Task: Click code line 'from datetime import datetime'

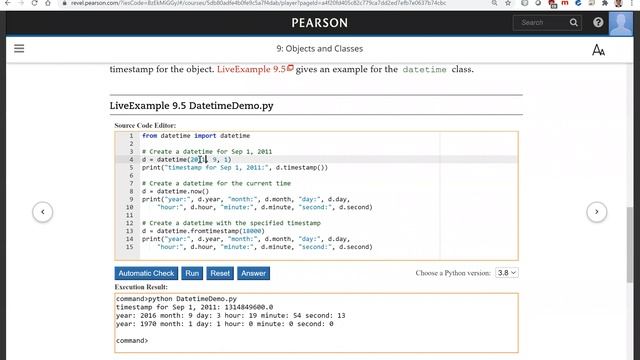Action: pos(196,136)
